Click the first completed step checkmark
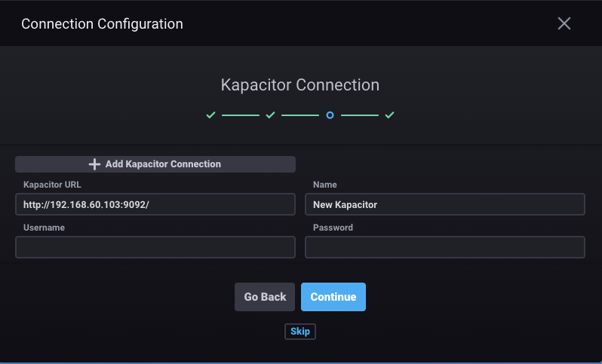Screen dimensions: 602x364 point(210,115)
